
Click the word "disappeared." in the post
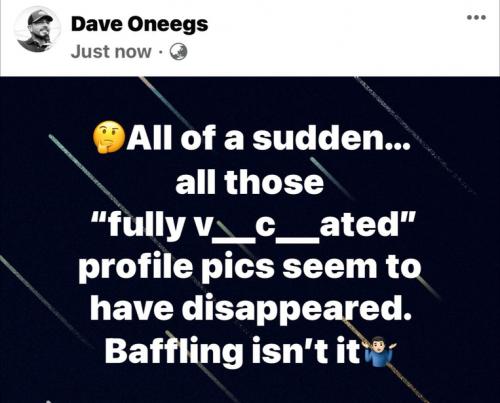click(x=297, y=309)
